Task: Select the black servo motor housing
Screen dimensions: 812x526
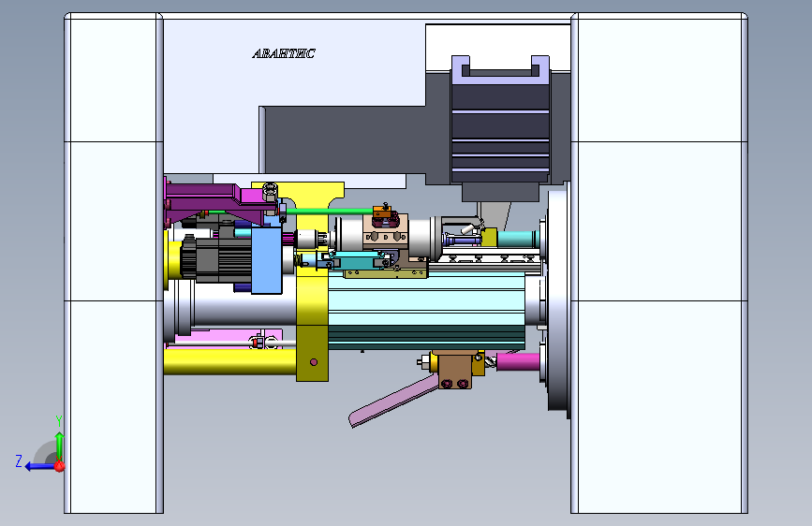Action: 216,259
